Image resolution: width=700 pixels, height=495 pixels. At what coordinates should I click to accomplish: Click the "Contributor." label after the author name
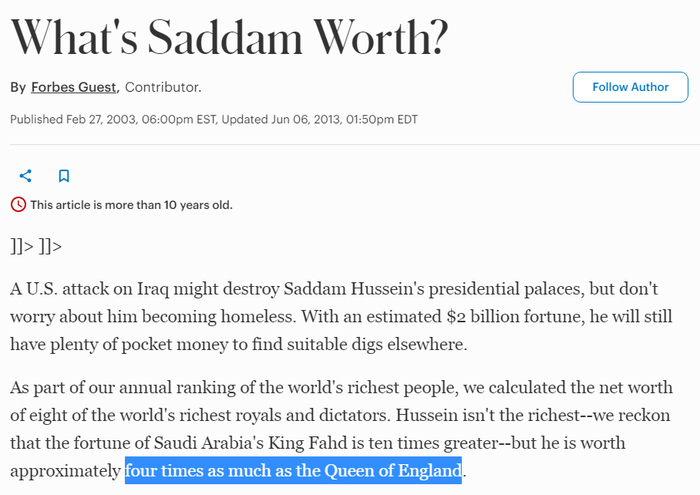[163, 87]
